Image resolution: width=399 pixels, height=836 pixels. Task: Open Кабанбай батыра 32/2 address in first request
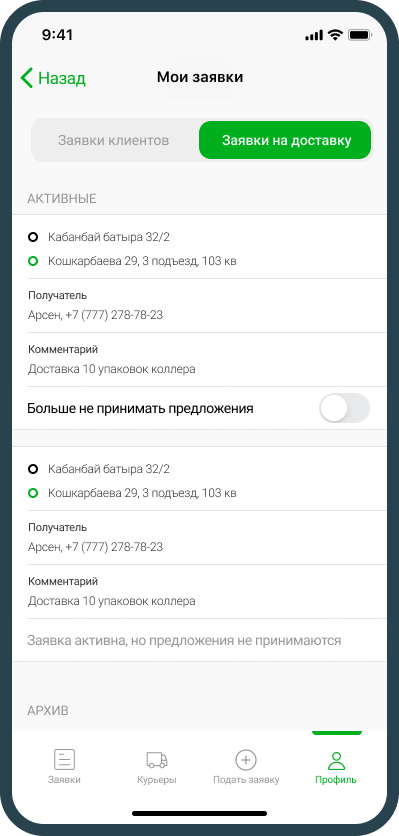pos(109,237)
